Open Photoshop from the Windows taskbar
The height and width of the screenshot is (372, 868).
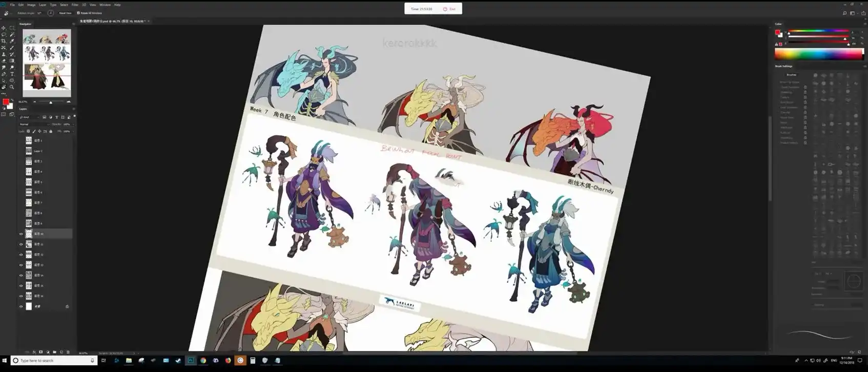pyautogui.click(x=191, y=361)
